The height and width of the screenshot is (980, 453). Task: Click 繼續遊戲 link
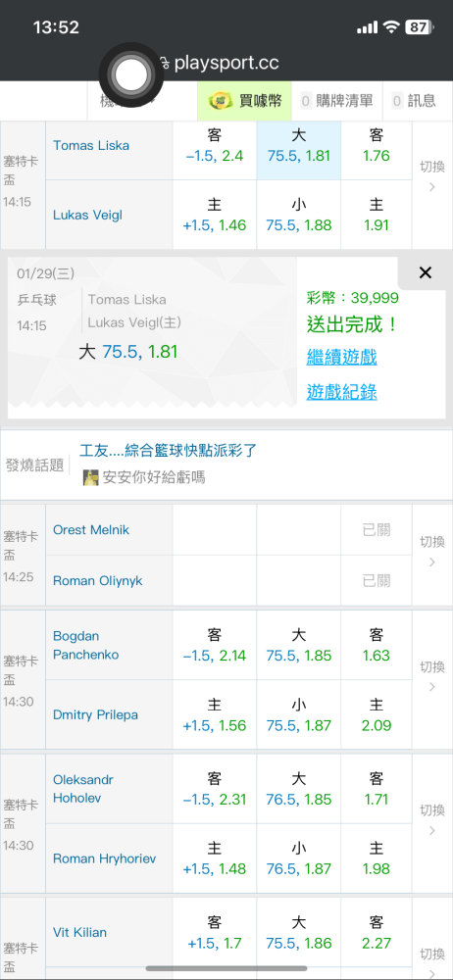click(341, 358)
